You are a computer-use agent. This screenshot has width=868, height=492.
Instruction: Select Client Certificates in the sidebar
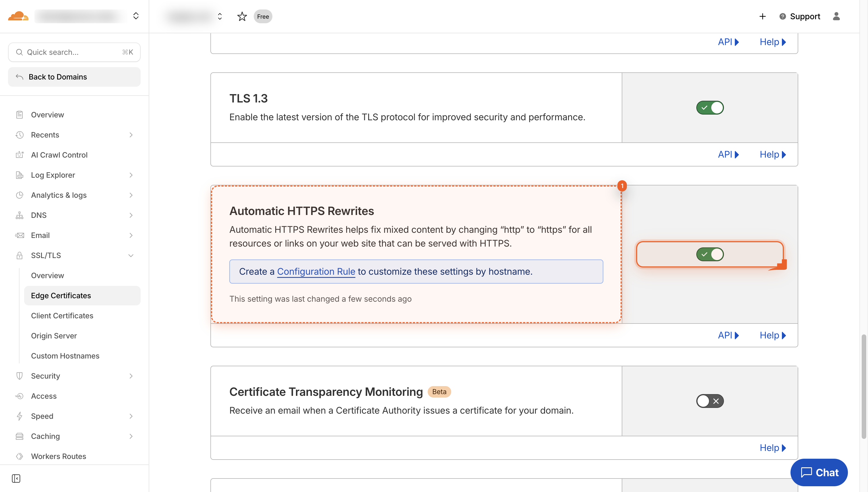[x=62, y=316]
